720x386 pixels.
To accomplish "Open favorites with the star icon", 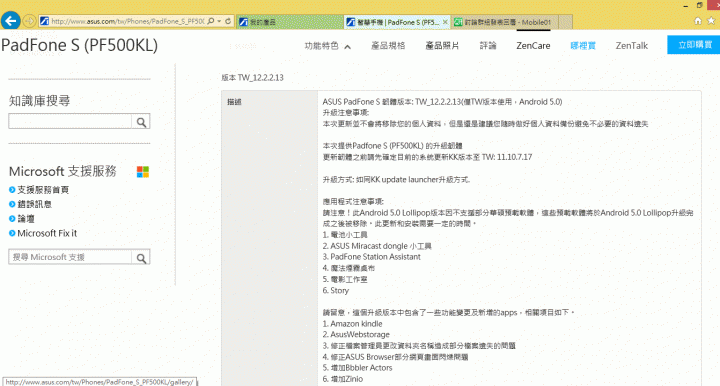I will click(711, 21).
